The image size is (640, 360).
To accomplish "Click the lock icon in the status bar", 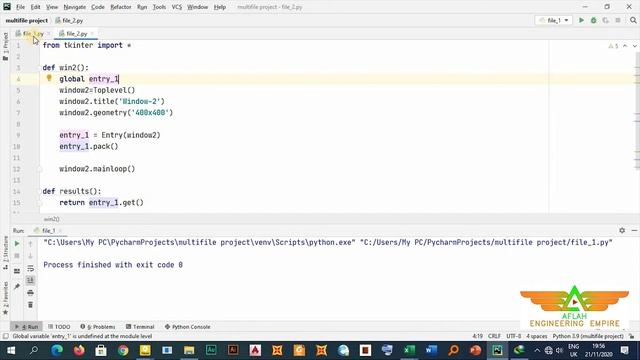I will coord(631,336).
